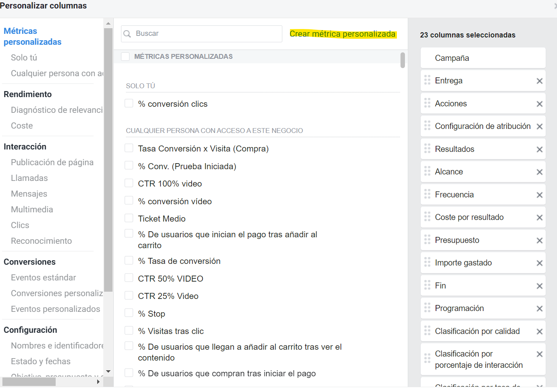
Task: Select the Solo tú filter
Action: click(x=23, y=57)
